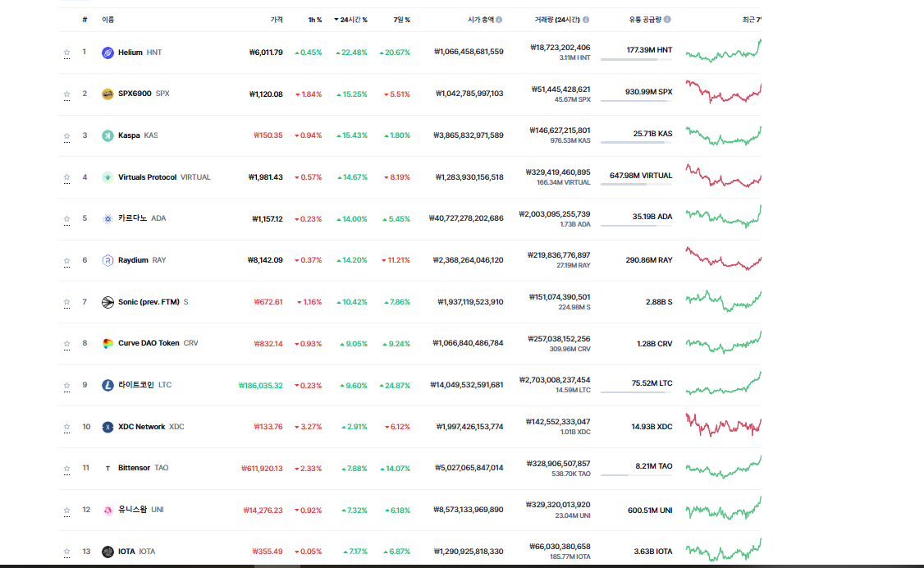Click Helium circulating supply progress bar
This screenshot has width=924, height=568.
point(637,60)
